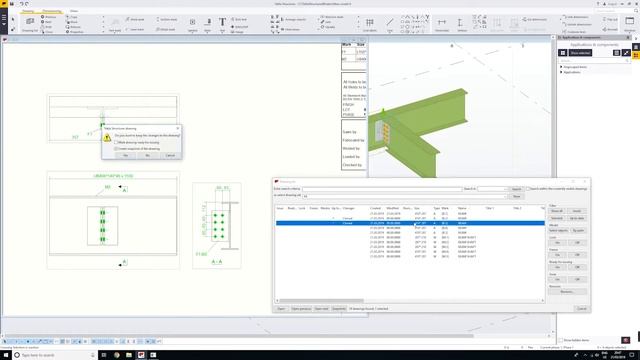Sort by Changes column header
This screenshot has height=360, width=640.
[348, 208]
